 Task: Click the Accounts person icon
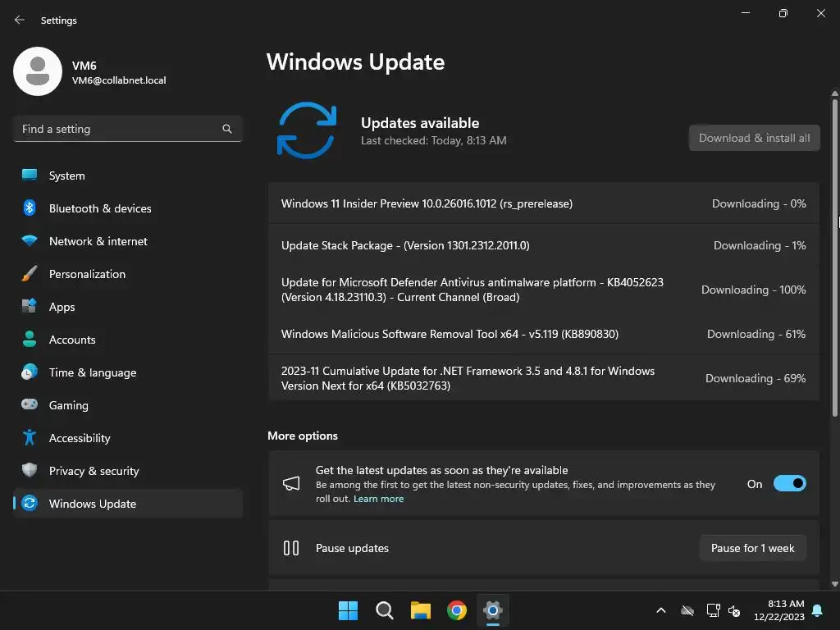(30, 339)
